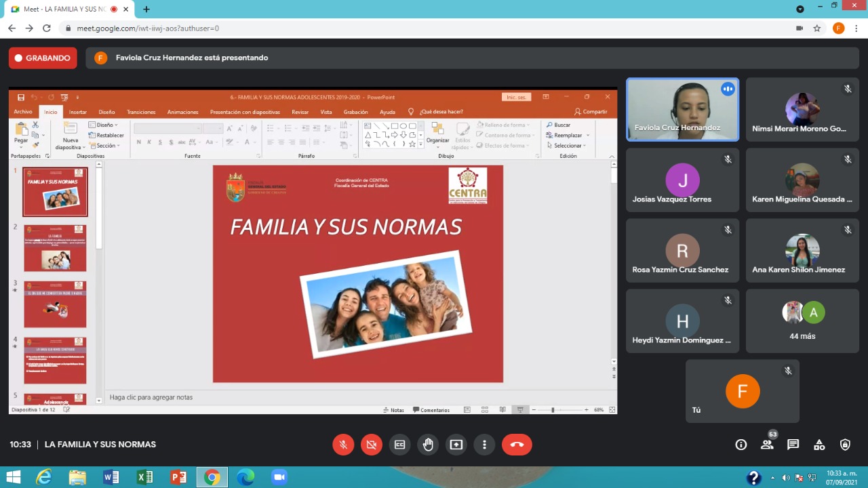Image resolution: width=868 pixels, height=488 pixels.
Task: Open the Archivo tab in PowerPoint
Action: click(x=23, y=112)
